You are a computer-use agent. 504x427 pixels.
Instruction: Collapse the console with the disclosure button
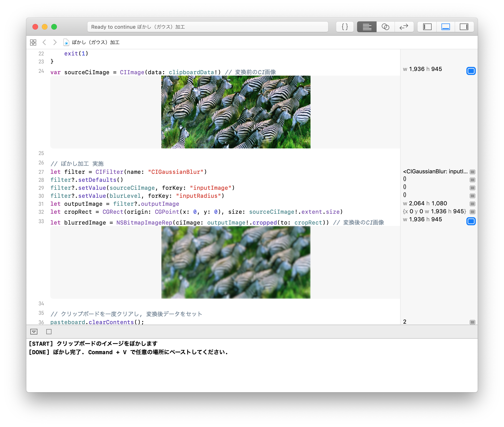click(34, 332)
